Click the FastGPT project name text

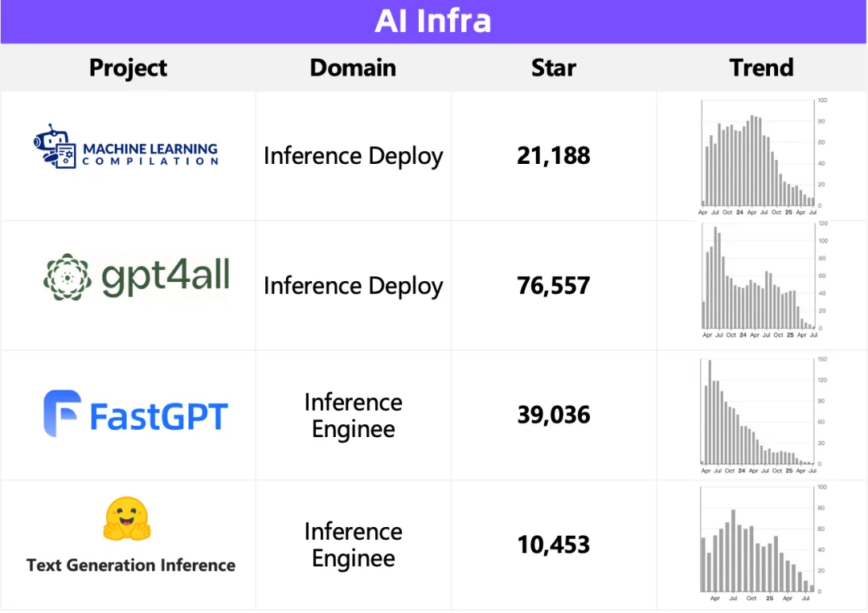coord(159,417)
